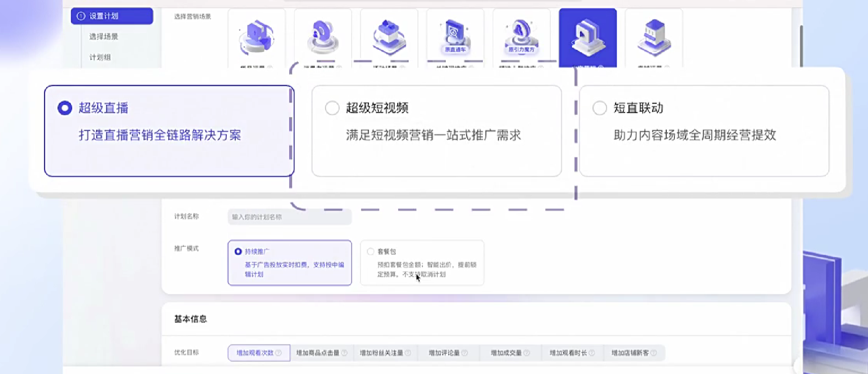Select 增加成交量 optimization goal
The image size is (868, 374).
click(510, 353)
